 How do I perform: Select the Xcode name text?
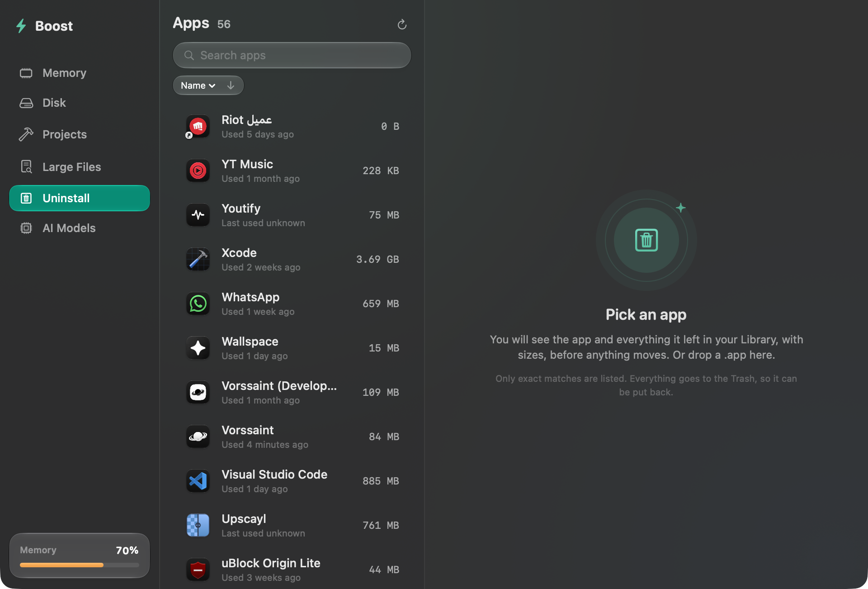tap(239, 253)
